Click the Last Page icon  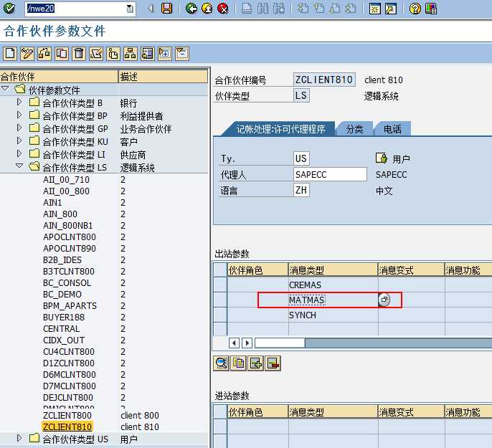click(x=351, y=9)
